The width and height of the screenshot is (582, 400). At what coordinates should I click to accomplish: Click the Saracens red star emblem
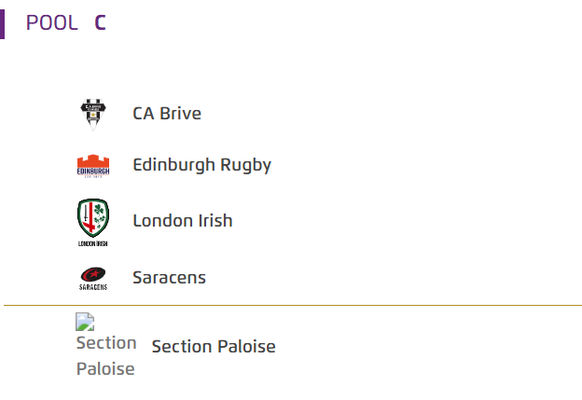point(93,274)
